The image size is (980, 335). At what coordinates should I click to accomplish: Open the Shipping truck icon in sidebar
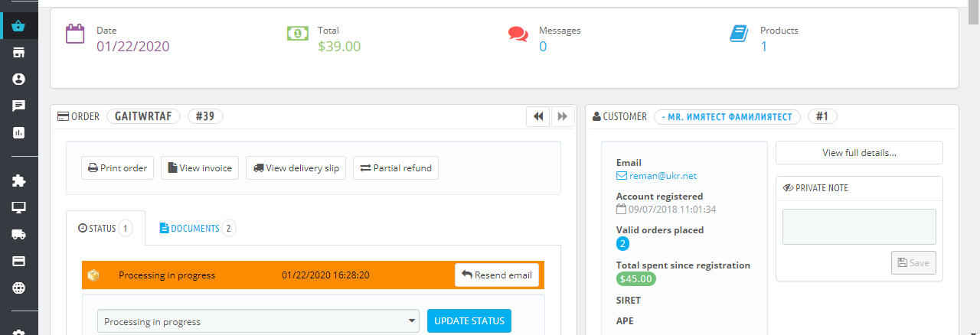[19, 235]
